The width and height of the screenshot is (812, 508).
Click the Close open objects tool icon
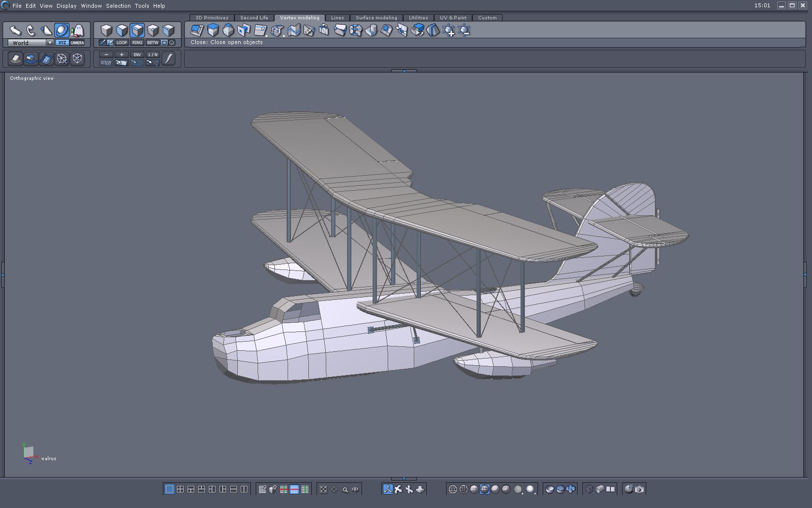(x=324, y=30)
